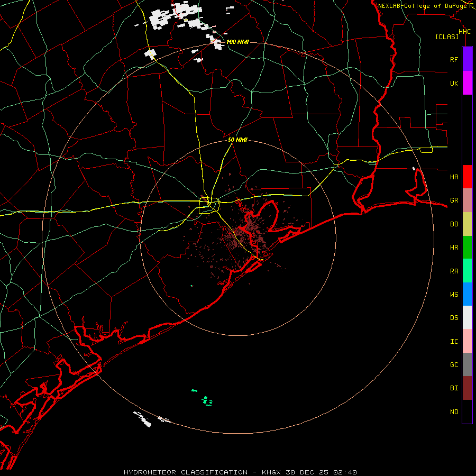Click the BD legend label

tap(454, 224)
